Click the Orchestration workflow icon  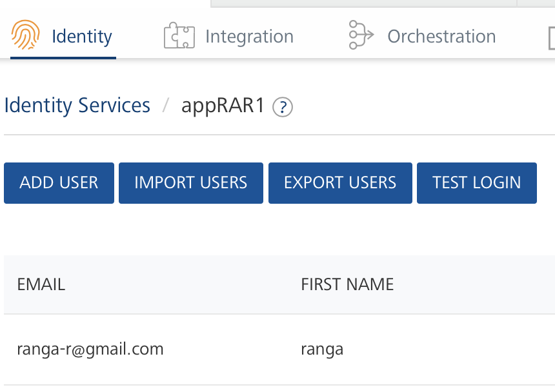tap(361, 35)
